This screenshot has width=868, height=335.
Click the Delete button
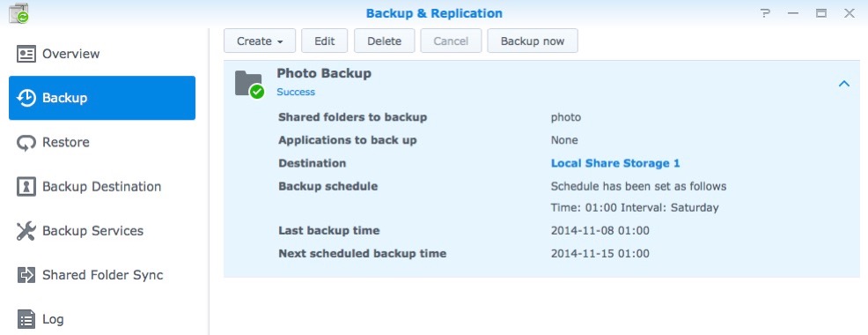coord(384,41)
